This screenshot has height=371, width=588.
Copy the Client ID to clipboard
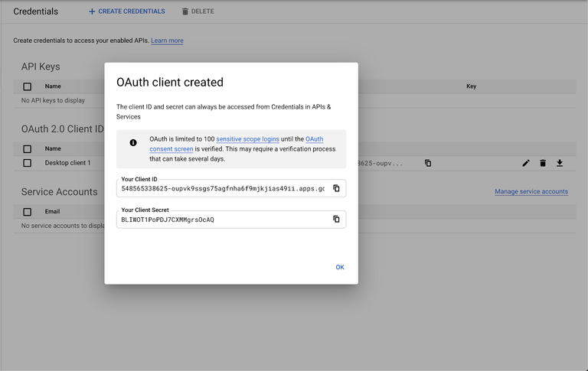(336, 188)
